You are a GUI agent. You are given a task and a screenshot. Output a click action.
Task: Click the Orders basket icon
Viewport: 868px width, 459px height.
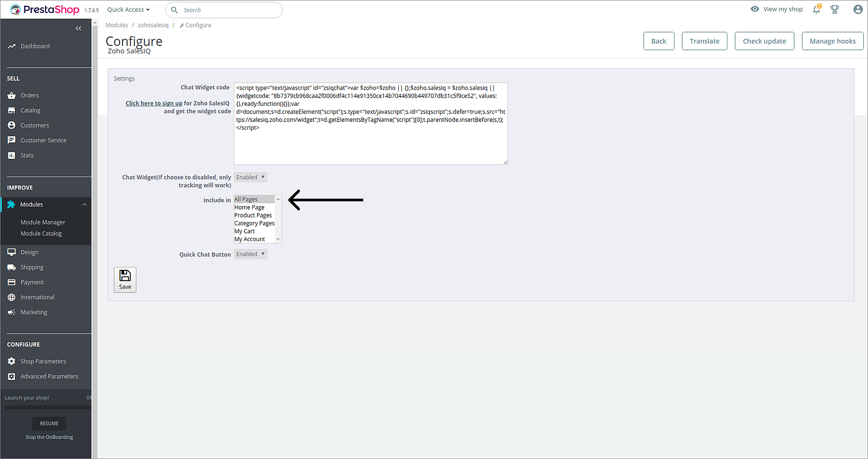click(12, 95)
